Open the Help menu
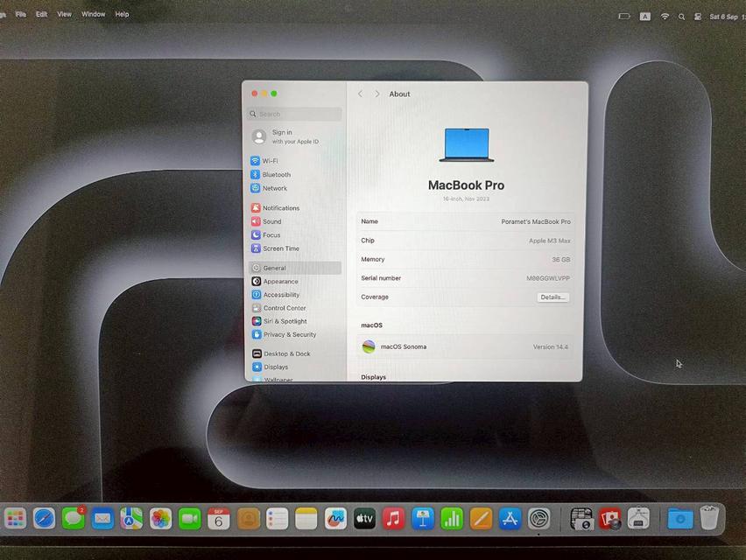 (122, 14)
